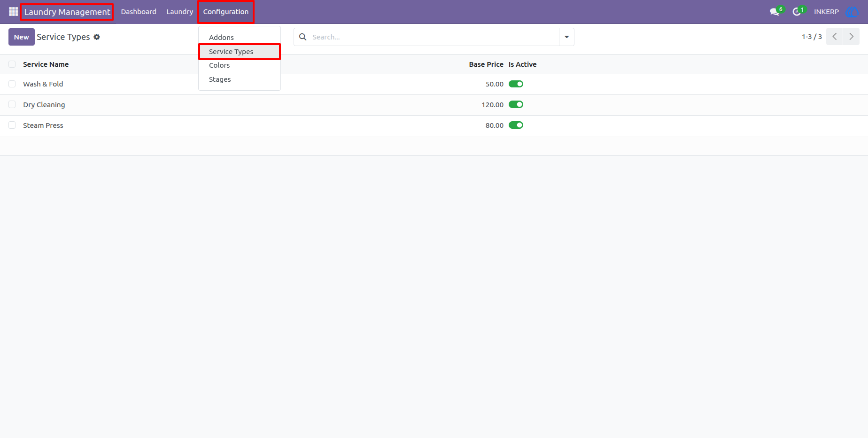Select all rows with header checkbox
This screenshot has width=868, height=438.
(x=12, y=64)
